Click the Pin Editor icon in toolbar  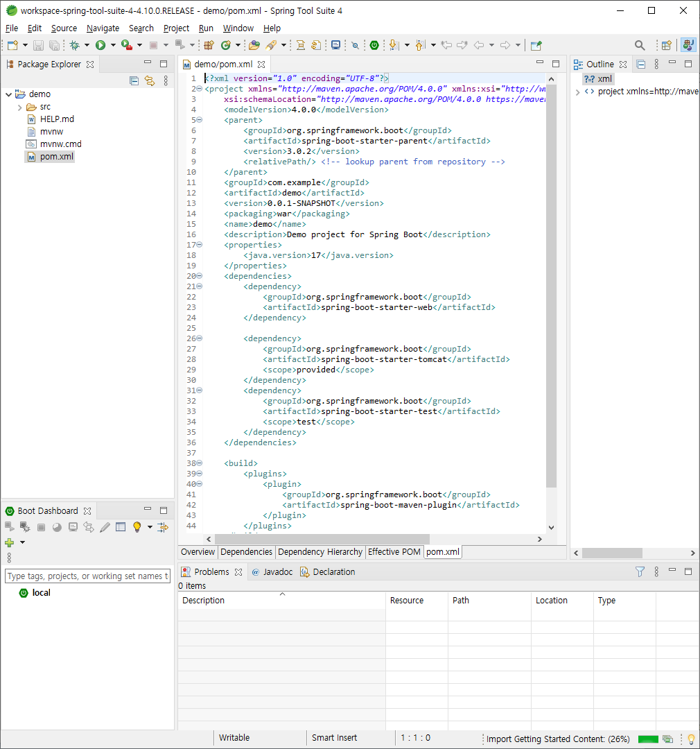point(536,45)
